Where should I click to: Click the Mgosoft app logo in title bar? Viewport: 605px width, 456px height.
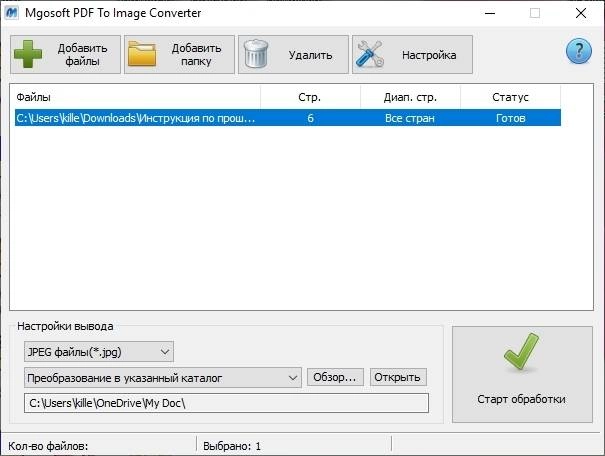pyautogui.click(x=12, y=13)
